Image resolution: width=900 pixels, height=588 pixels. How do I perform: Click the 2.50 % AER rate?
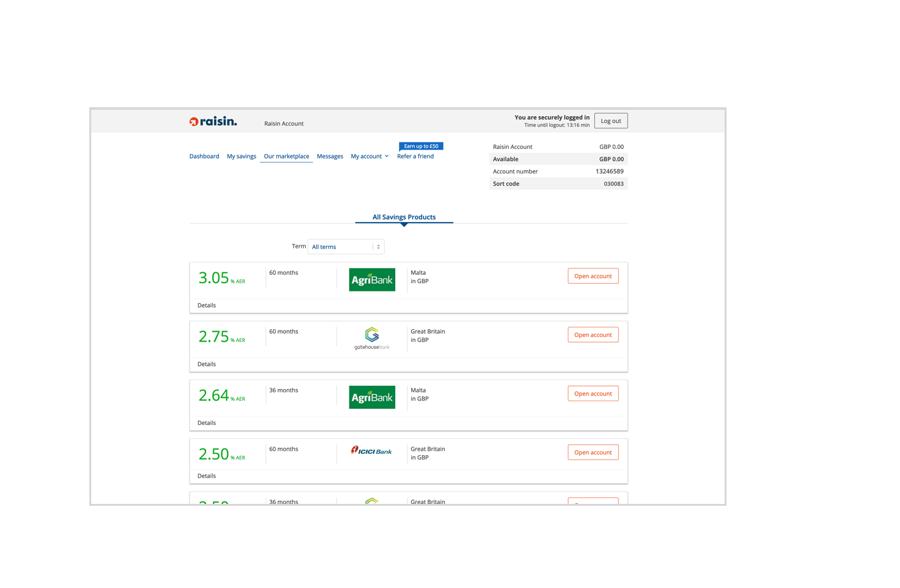pos(222,454)
